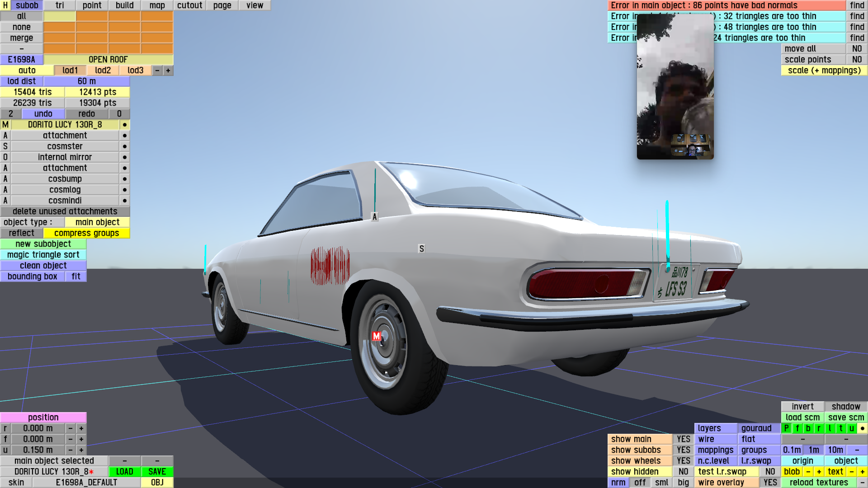Click the dot button after u view button
This screenshot has width=868, height=488.
pyautogui.click(x=862, y=428)
